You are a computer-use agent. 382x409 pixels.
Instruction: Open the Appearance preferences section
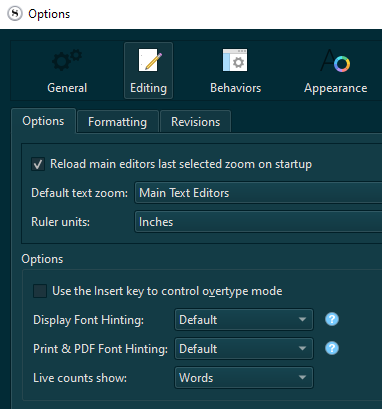coord(335,71)
